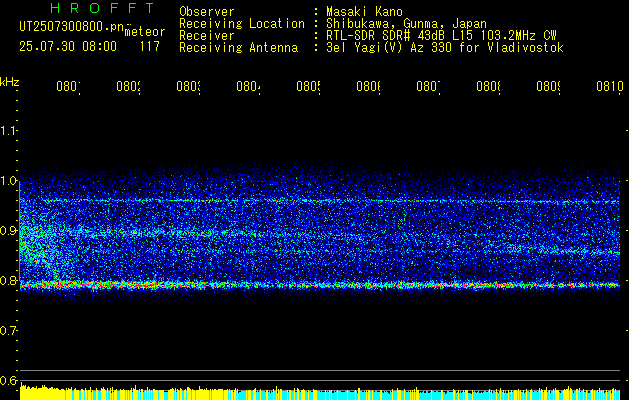Click the 0.9 frequency axis label
Screen dimensions: 629x400
pyautogui.click(x=8, y=231)
